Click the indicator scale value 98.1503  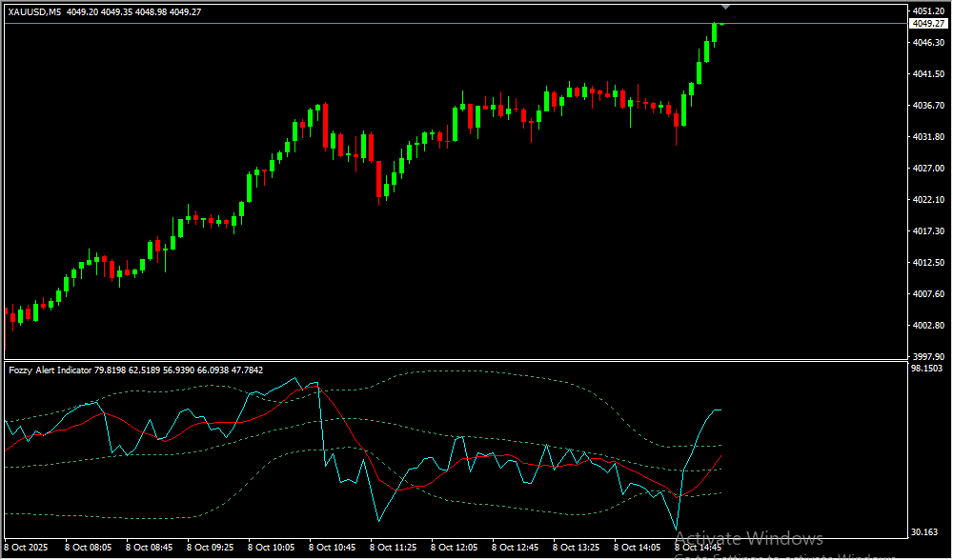click(x=927, y=369)
